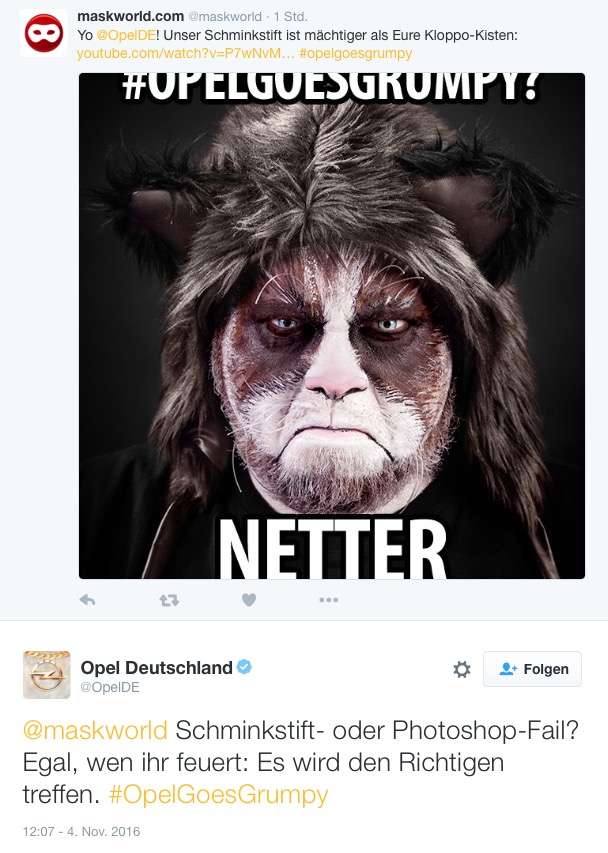
Task: Open the #OpelGoesGrumpy hashtag in reply
Action: 219,794
